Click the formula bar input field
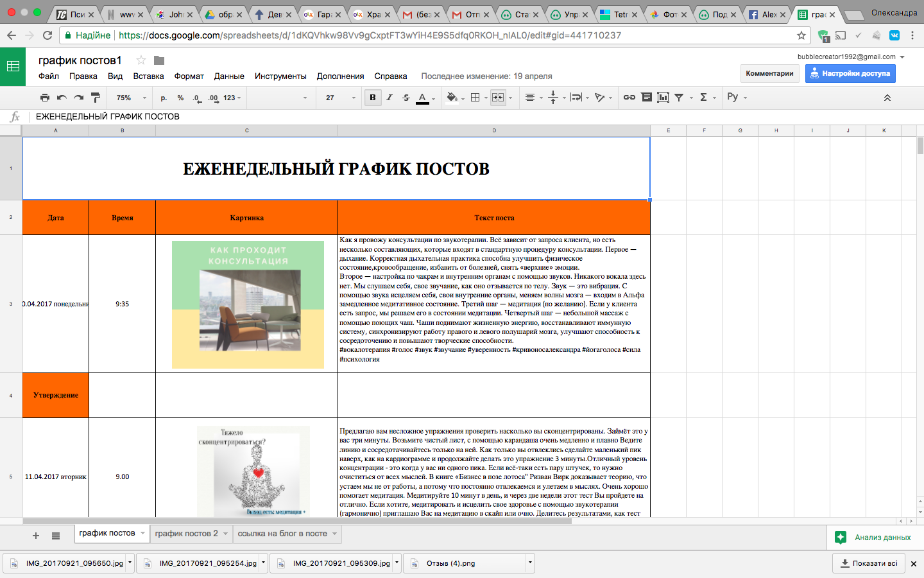924x578 pixels. click(475, 116)
